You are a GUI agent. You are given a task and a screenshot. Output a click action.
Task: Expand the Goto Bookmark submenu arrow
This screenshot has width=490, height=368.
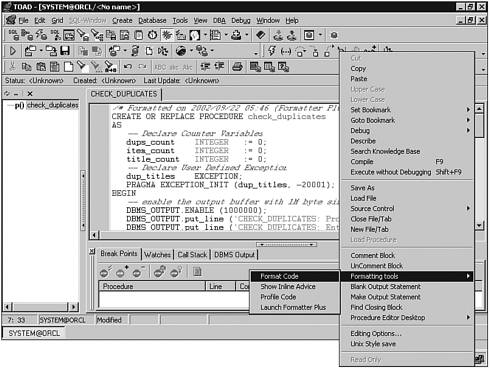(468, 120)
